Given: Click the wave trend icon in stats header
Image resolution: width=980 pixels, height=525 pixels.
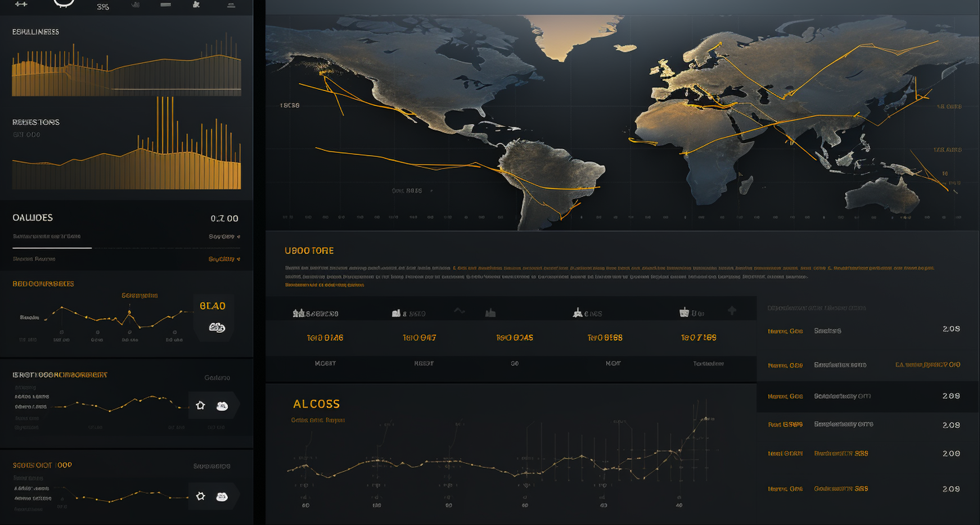Looking at the screenshot, I should pos(459,311).
